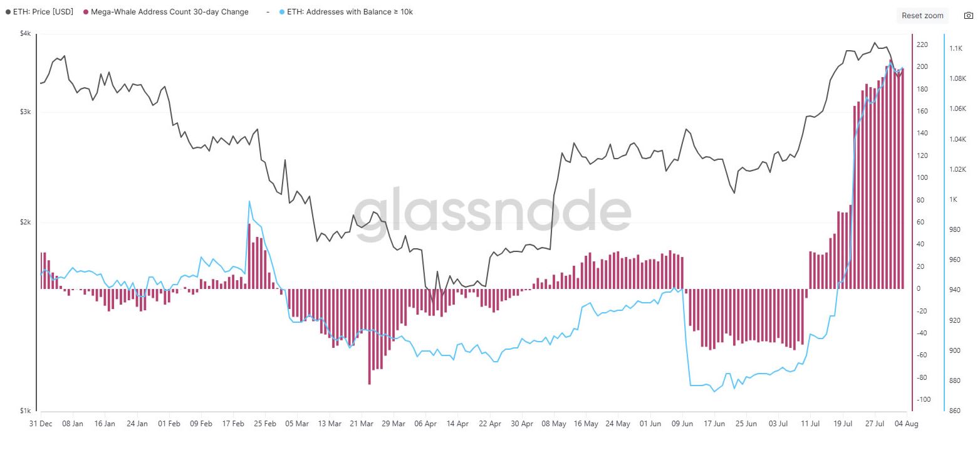Viewport: 980px width, 467px height.
Task: Click the 31 Dec date on the time axis
Action: [41, 424]
